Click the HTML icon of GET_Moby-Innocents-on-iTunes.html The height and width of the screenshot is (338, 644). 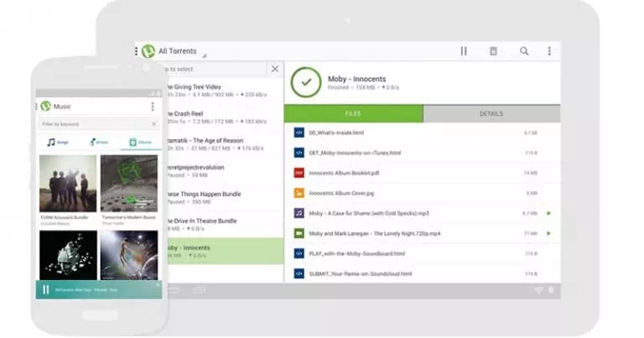tap(299, 153)
